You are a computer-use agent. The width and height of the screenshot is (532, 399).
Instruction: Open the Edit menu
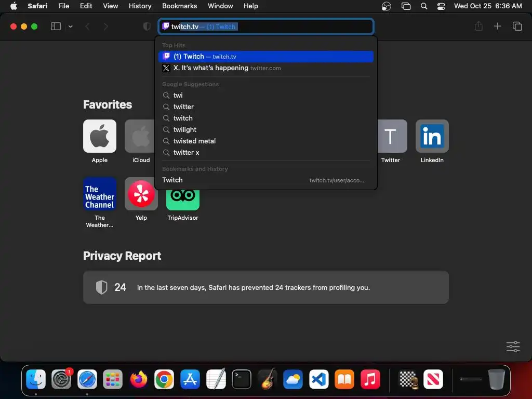click(86, 6)
